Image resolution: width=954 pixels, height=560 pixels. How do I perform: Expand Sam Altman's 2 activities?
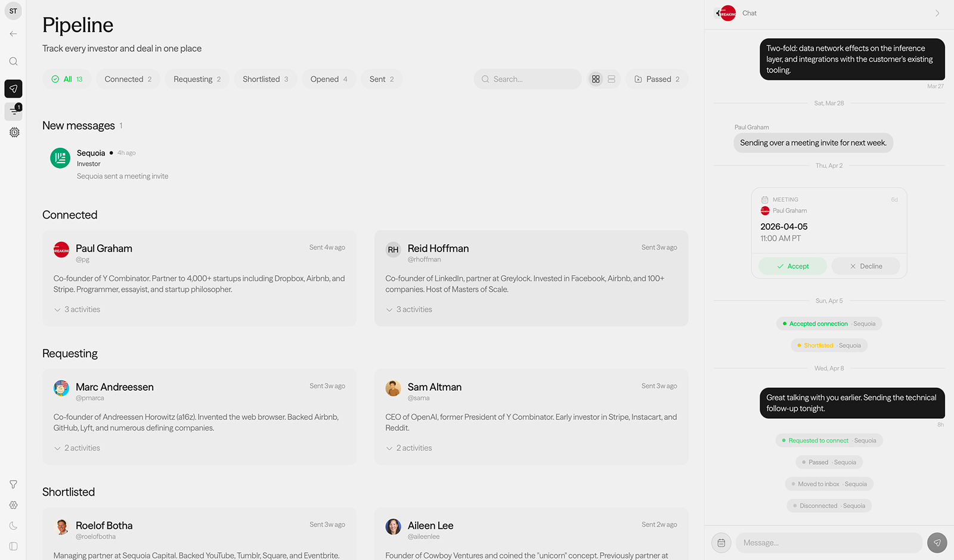[409, 448]
